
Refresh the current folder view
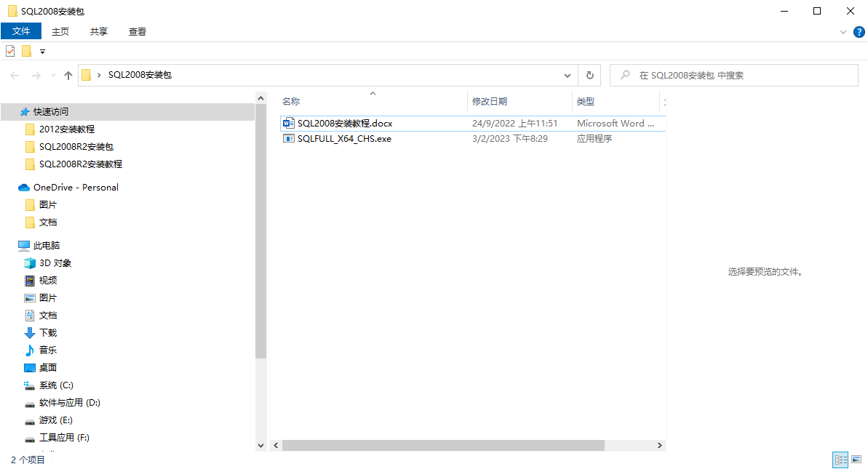(589, 75)
